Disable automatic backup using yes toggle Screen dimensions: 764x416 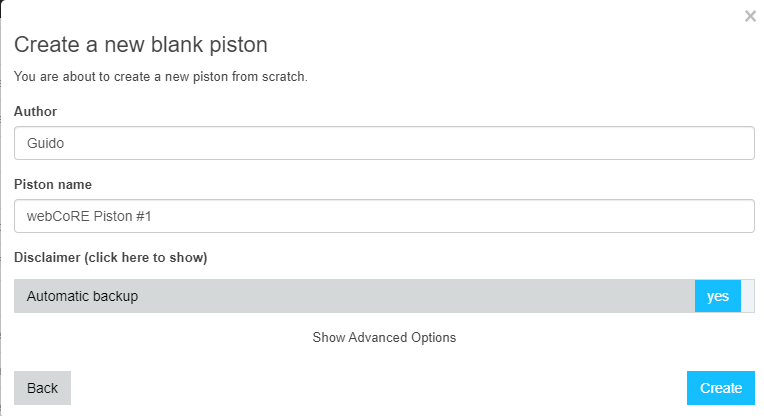[x=718, y=296]
